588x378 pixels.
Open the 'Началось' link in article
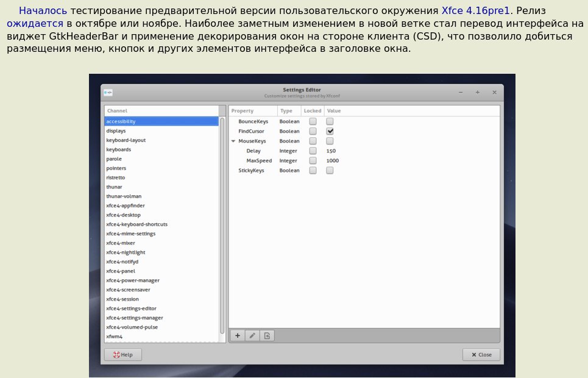click(x=43, y=10)
